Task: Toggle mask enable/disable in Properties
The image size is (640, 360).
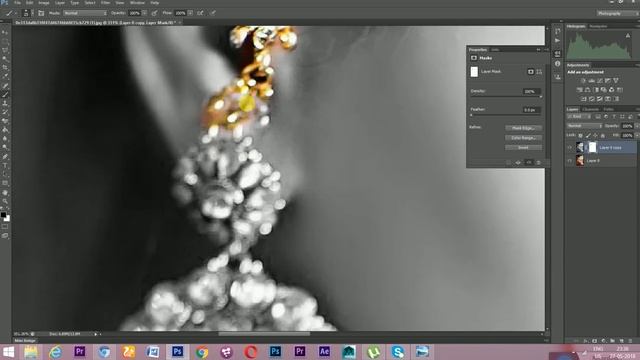Action: (x=529, y=162)
